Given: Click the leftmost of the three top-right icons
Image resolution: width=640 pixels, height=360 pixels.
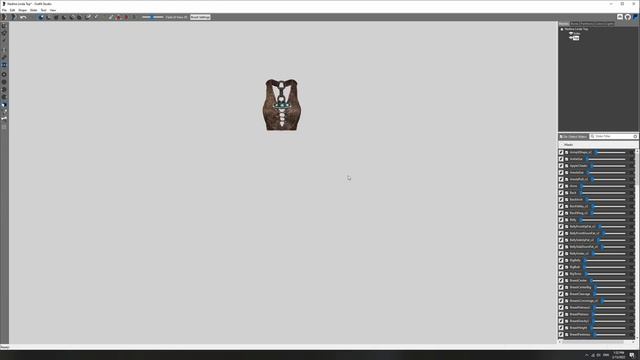Looking at the screenshot, I should point(620,17).
